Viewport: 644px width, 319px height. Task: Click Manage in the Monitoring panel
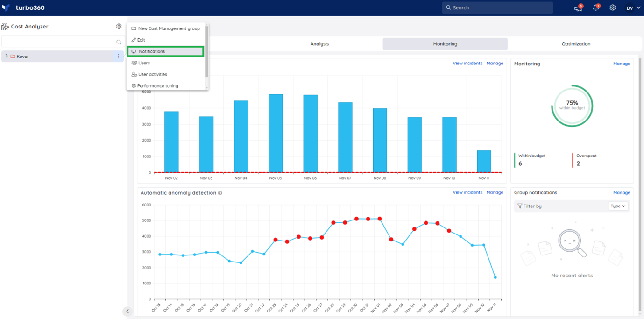click(x=622, y=63)
